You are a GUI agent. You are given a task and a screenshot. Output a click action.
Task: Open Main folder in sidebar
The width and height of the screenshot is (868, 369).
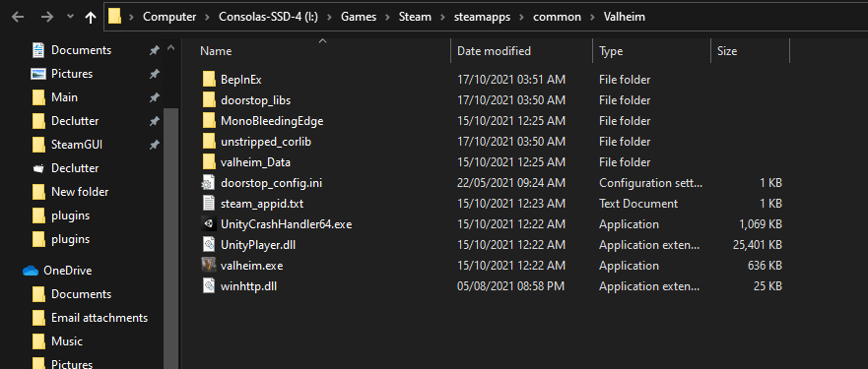tap(64, 97)
